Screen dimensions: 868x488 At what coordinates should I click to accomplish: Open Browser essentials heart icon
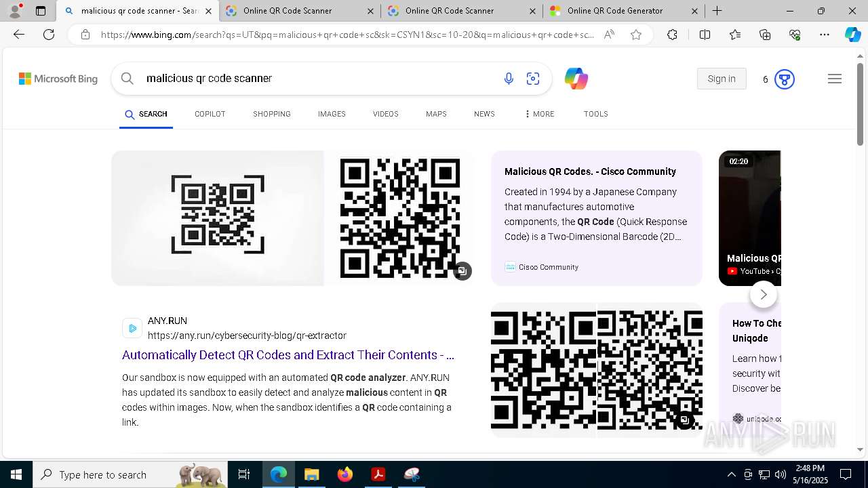[x=795, y=35]
